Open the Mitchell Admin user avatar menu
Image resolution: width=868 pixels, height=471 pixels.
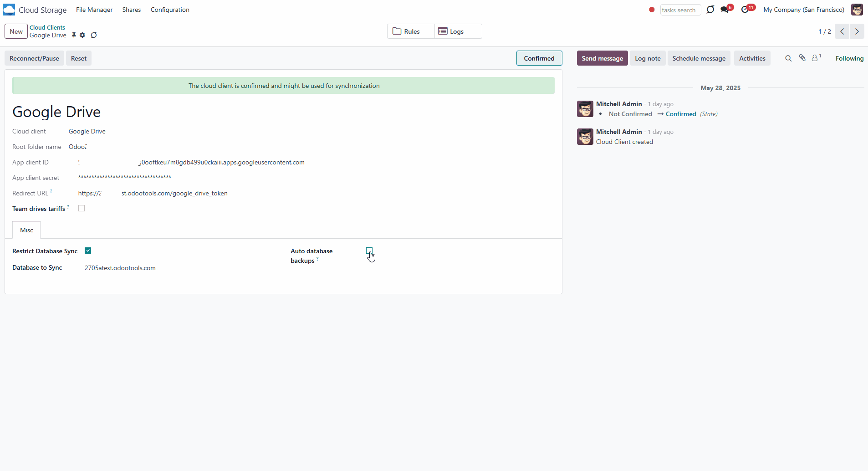coord(857,10)
